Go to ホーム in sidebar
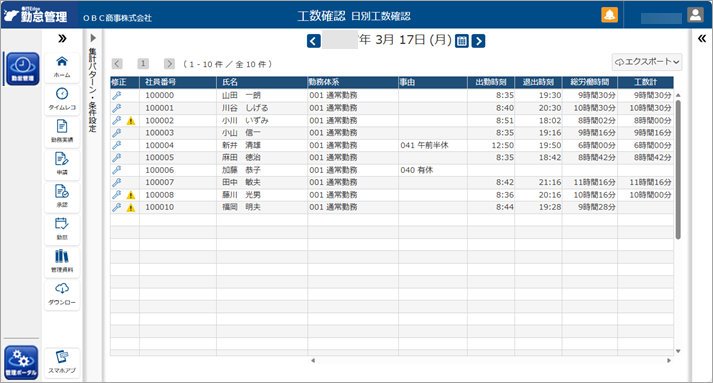Screen dimensions: 713x383 point(62,67)
